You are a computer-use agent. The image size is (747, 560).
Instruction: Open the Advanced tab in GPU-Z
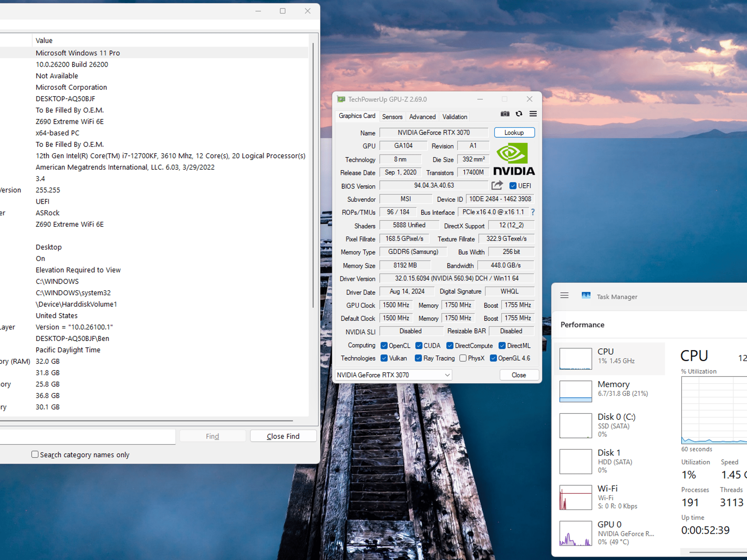tap(422, 117)
